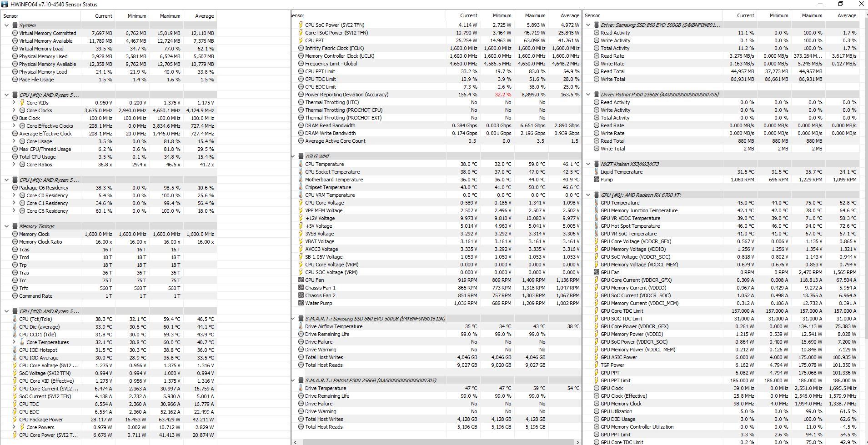Click the Water Pump fan icon
868x445 pixels.
pos(301,303)
